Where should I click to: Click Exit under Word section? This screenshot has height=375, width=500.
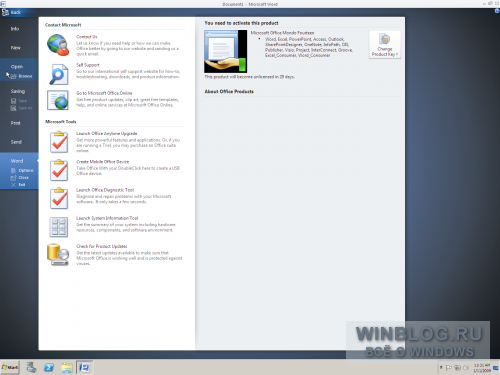pyautogui.click(x=18, y=185)
